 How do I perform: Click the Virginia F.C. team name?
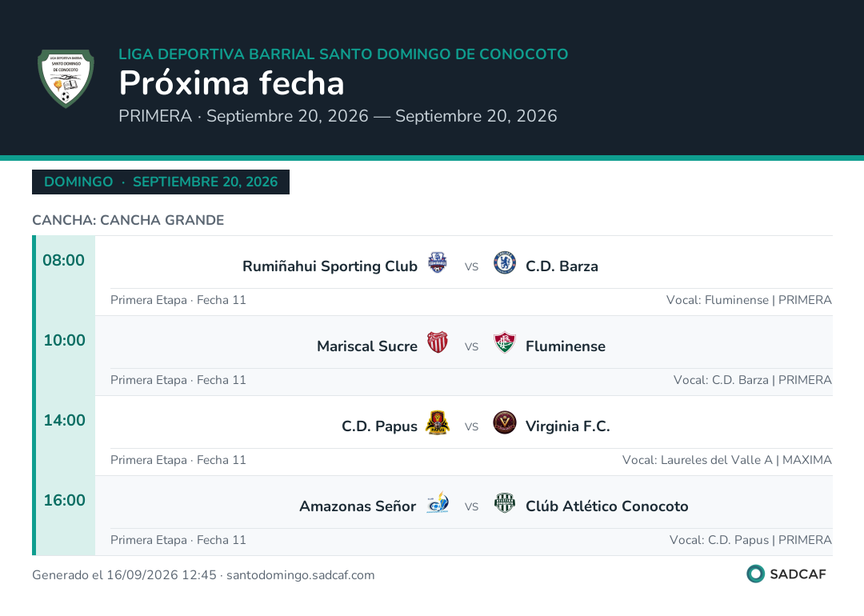567,426
